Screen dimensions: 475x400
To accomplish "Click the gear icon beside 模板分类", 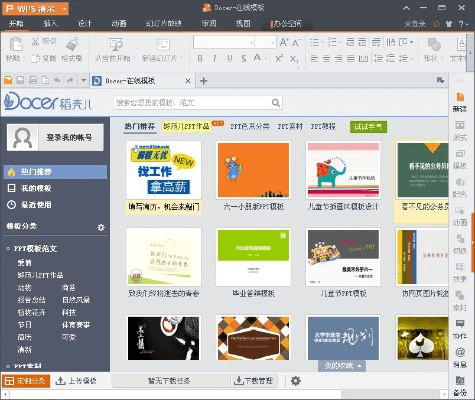I will point(101,227).
